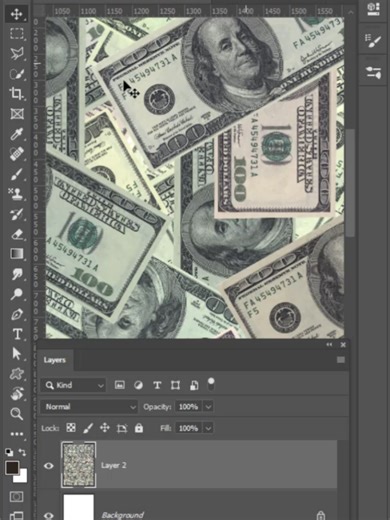Image resolution: width=390 pixels, height=520 pixels.
Task: Swap foreground and background colors
Action: pos(22,452)
